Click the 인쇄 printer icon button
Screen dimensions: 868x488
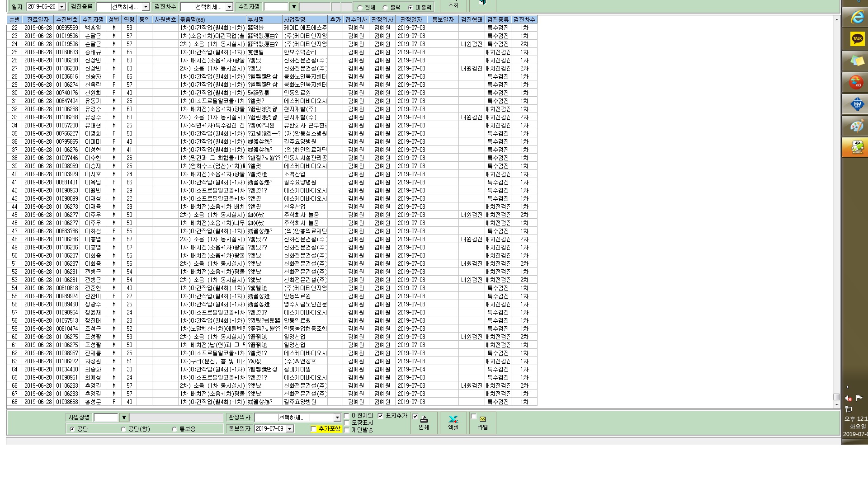424,423
